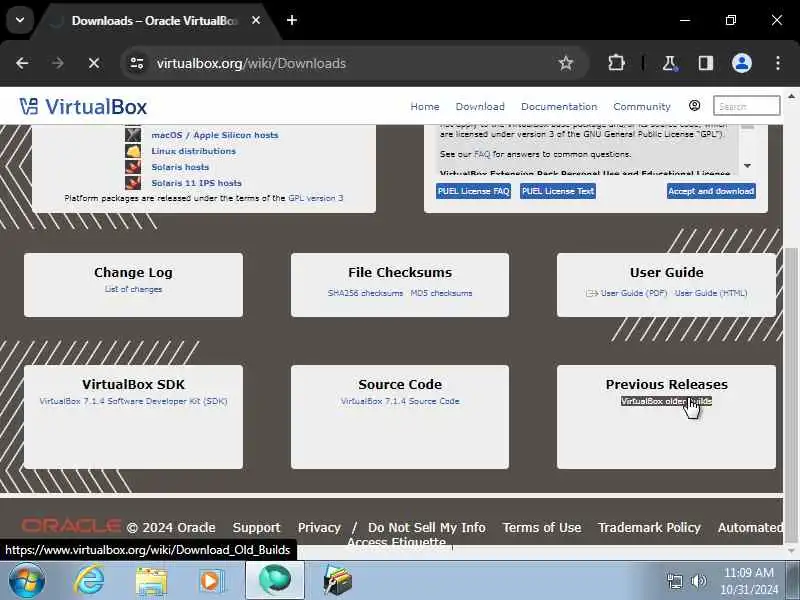Click the volume speaker tray icon
Viewport: 800px width, 600px height.
click(698, 581)
